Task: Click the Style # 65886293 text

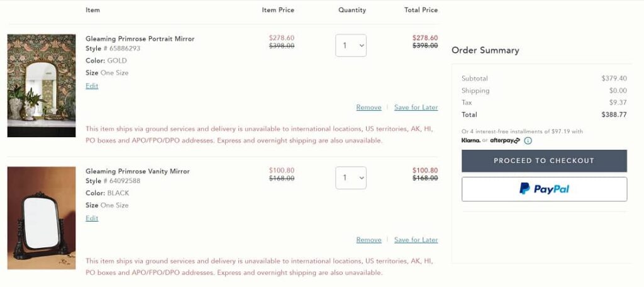Action: (113, 48)
